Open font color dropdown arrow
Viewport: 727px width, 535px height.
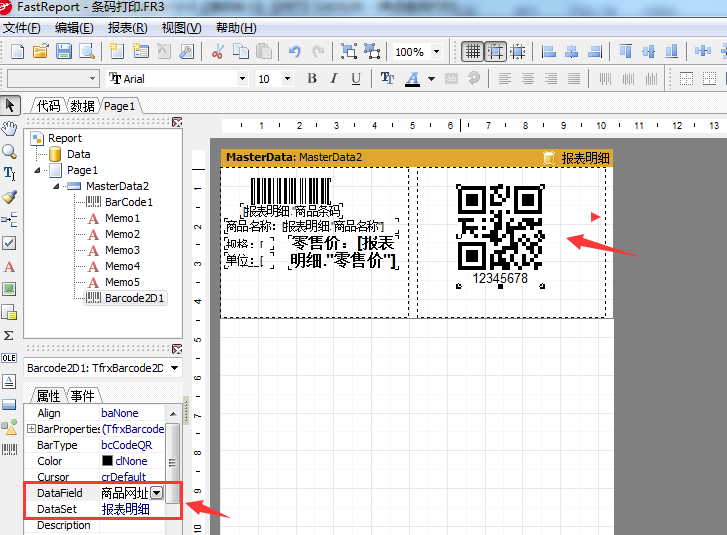[x=432, y=79]
